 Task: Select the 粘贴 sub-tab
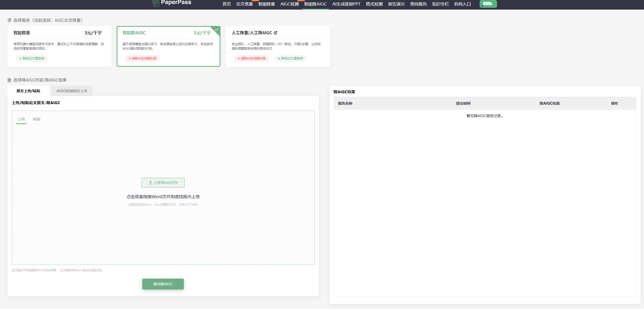37,119
